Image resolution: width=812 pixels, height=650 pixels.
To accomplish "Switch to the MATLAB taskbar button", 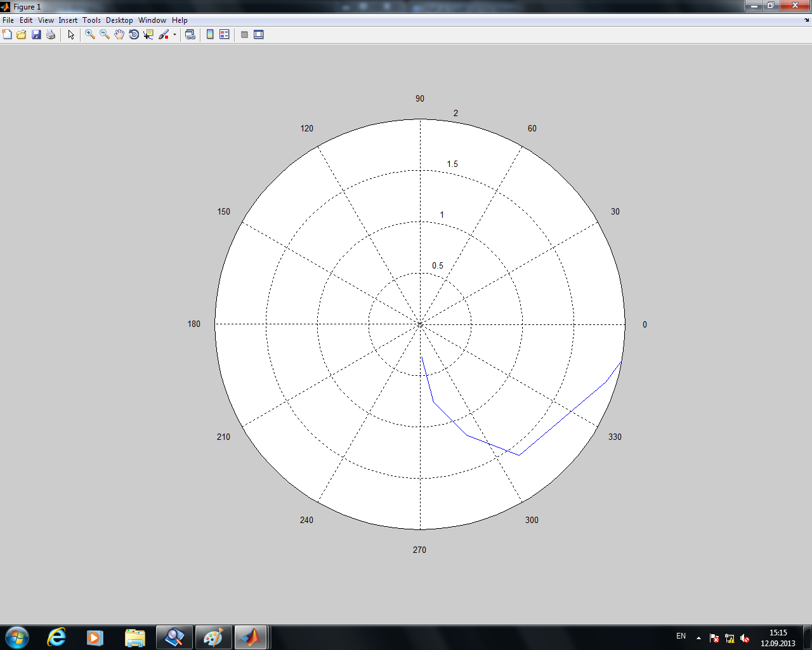I will click(252, 637).
